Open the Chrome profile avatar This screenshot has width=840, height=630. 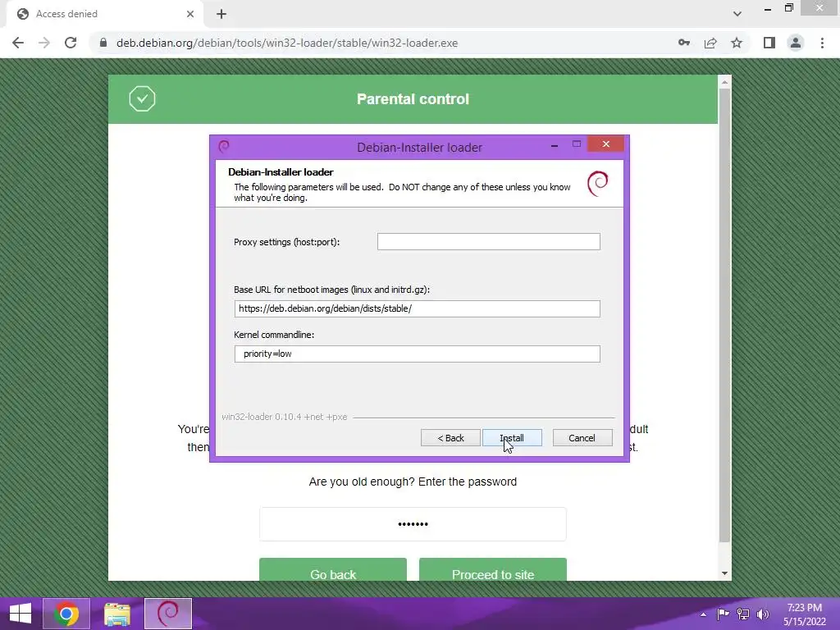796,43
